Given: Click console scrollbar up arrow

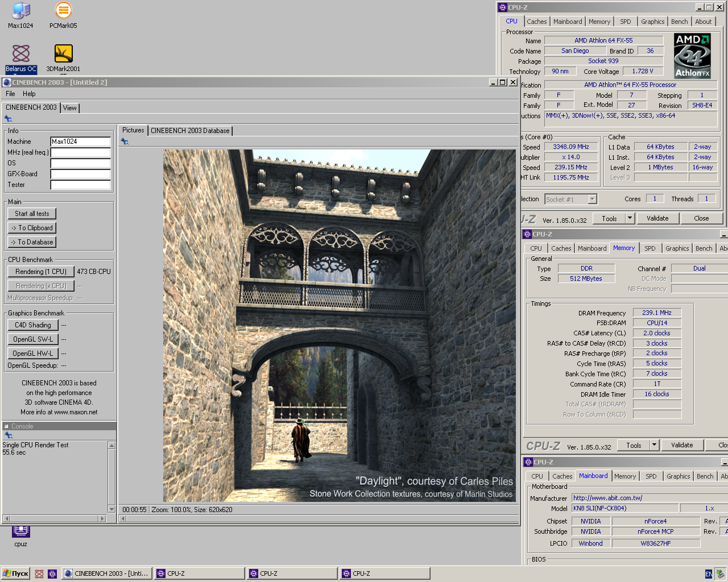Looking at the screenshot, I should click(111, 446).
